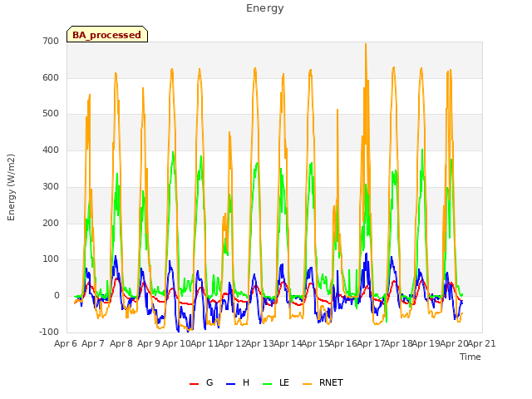This screenshot has width=532, height=399.
Task: Click the green LE legend swatch
Action: tap(268, 384)
